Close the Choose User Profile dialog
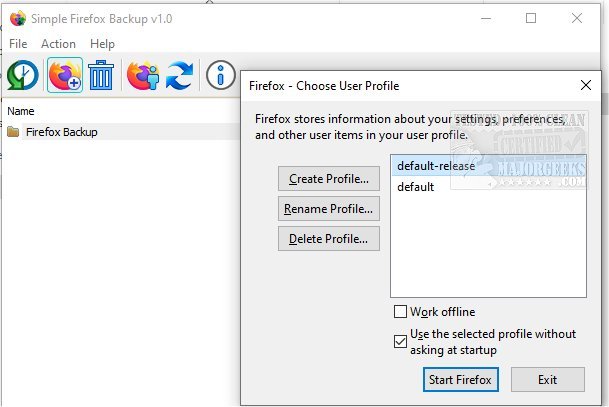The width and height of the screenshot is (609, 407). click(x=586, y=85)
